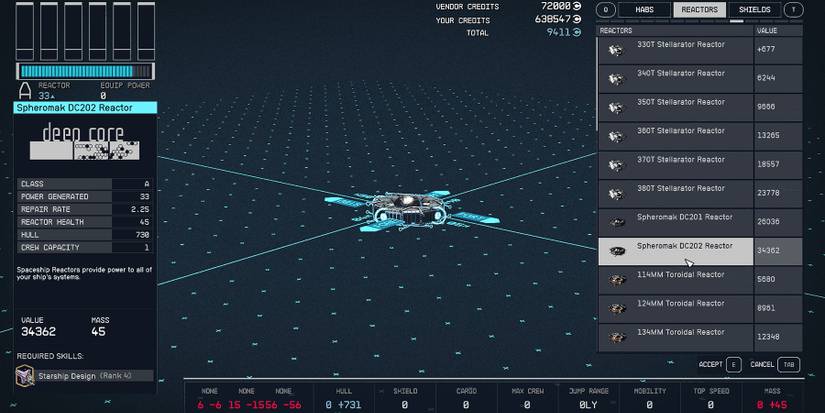Click the 360T Stellarator Reactor icon
This screenshot has height=413, width=825.
(616, 137)
